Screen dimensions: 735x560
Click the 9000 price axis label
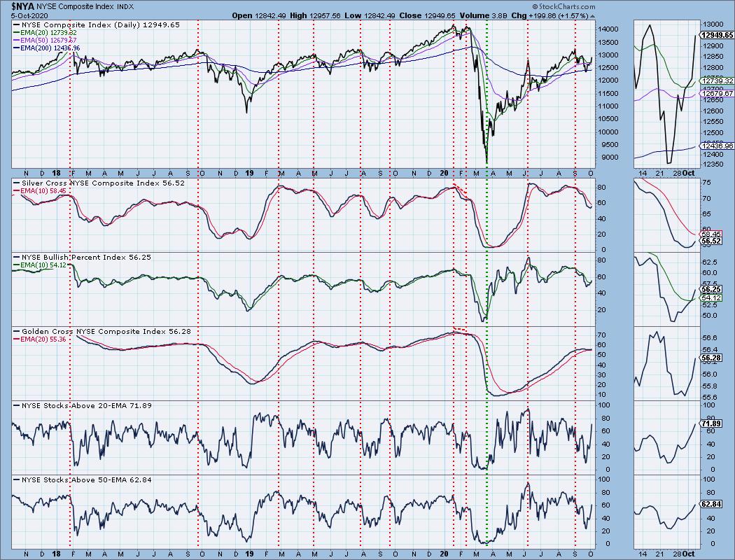pos(608,157)
